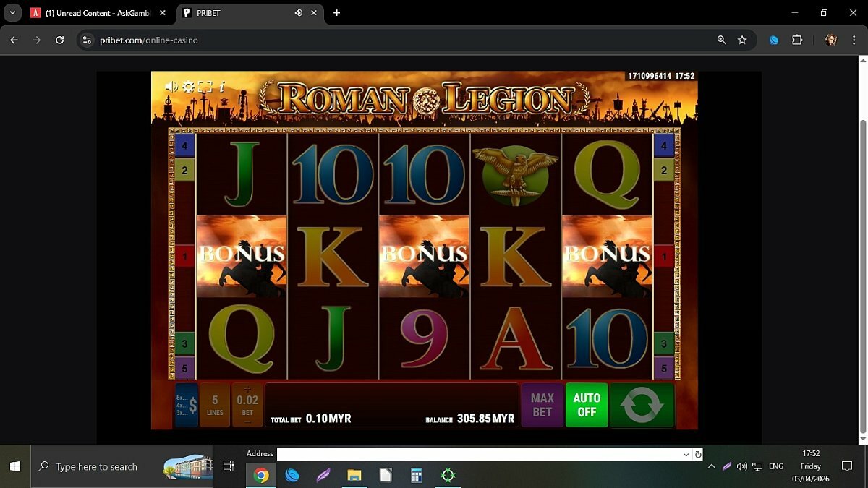Reload the Pribet page
Screen dimensions: 868x488
(x=60, y=40)
